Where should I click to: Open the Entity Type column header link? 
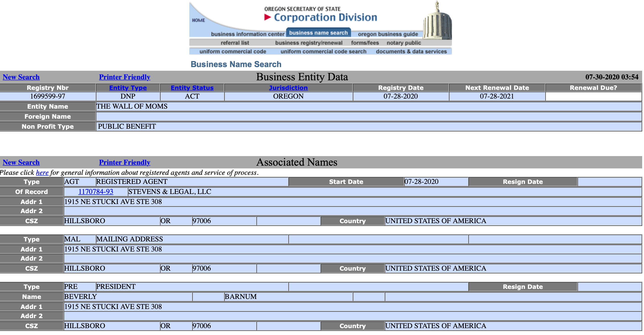coord(128,88)
